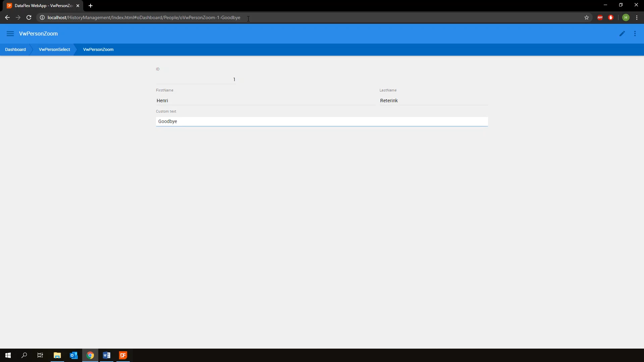The height and width of the screenshot is (362, 644).
Task: Reload the page with refresh icon
Action: (29, 17)
